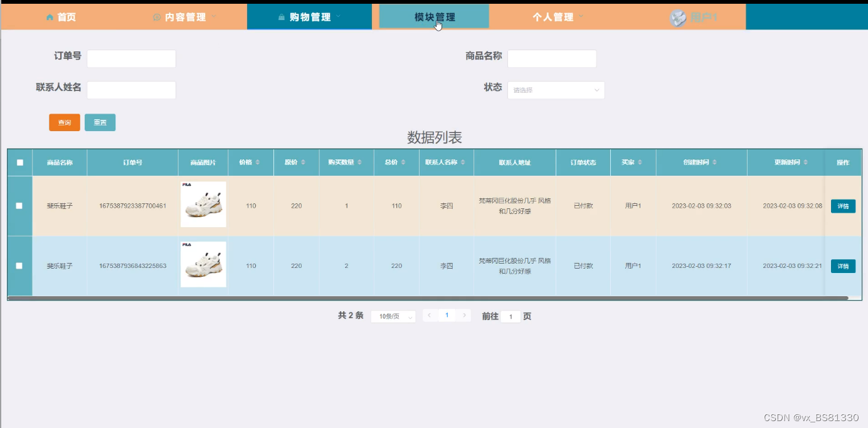The height and width of the screenshot is (428, 868).
Task: Click the 数据列表 table title
Action: [x=435, y=137]
